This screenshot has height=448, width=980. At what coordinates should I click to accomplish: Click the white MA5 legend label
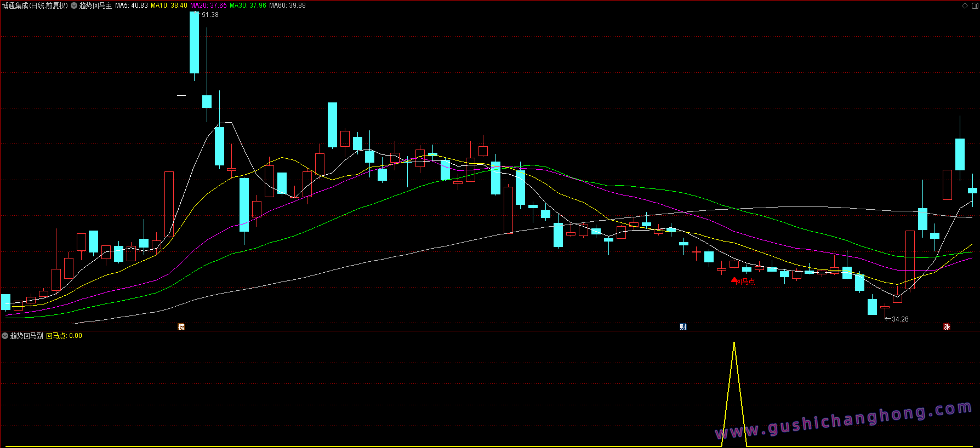[131, 5]
